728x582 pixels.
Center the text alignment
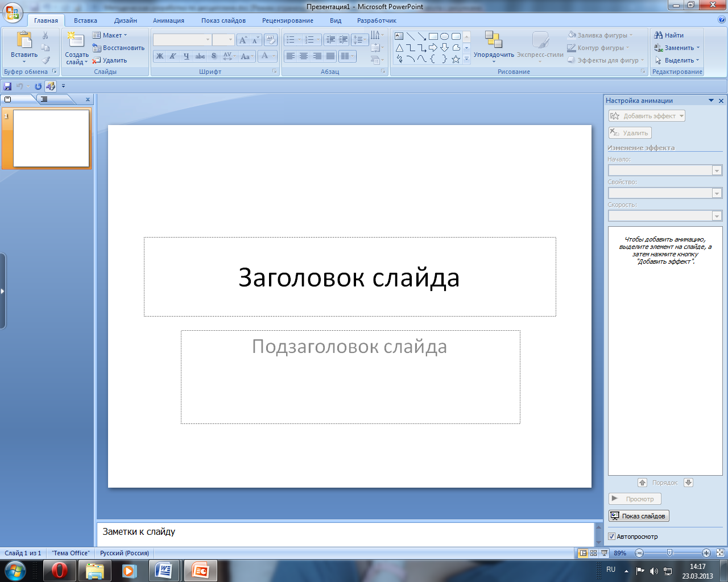[x=303, y=56]
